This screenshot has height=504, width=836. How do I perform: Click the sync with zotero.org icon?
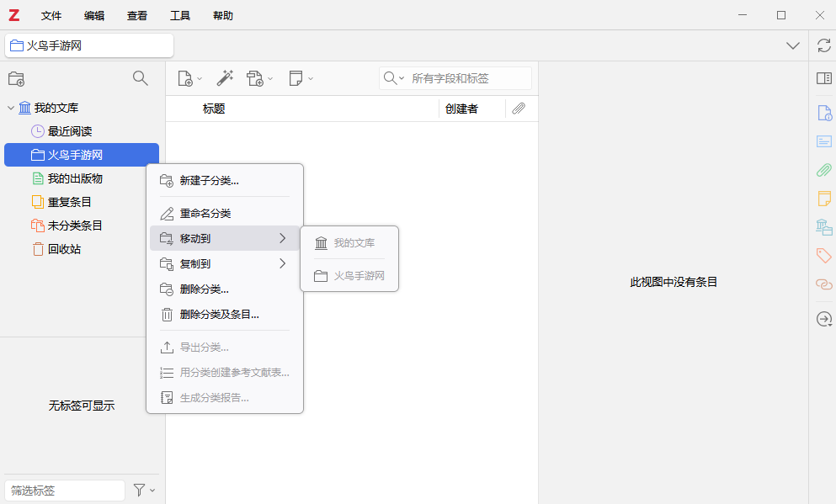click(x=823, y=45)
